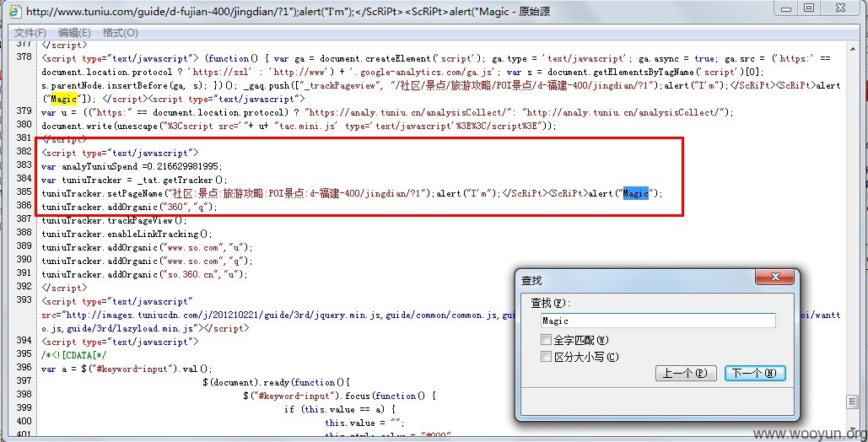Click 'var u = (("https:"' on line 379

(387, 112)
